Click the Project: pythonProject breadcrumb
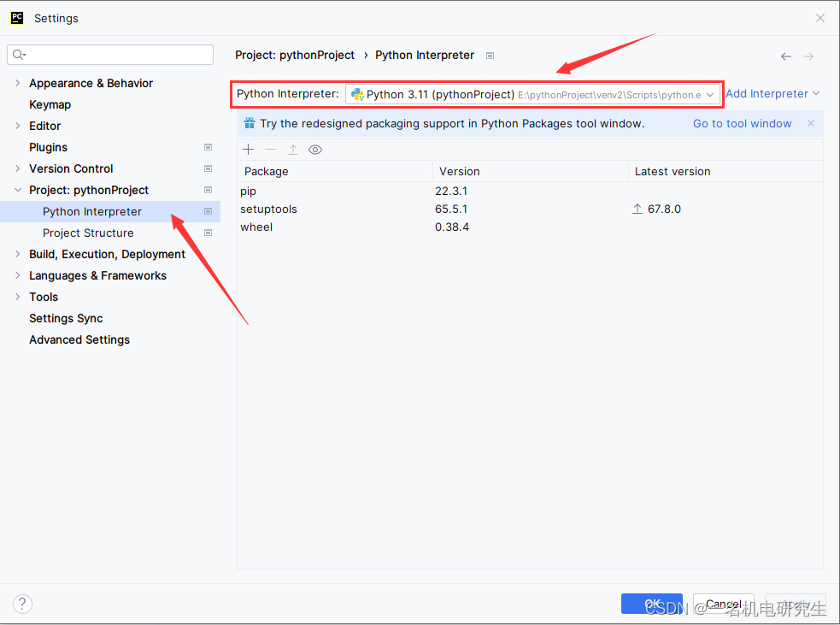 pyautogui.click(x=295, y=56)
